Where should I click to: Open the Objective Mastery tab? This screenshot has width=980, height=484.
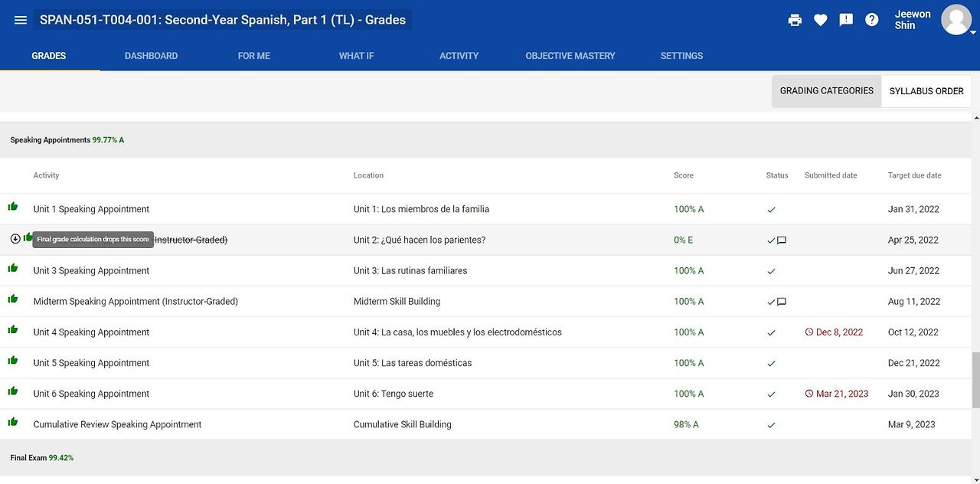point(570,56)
